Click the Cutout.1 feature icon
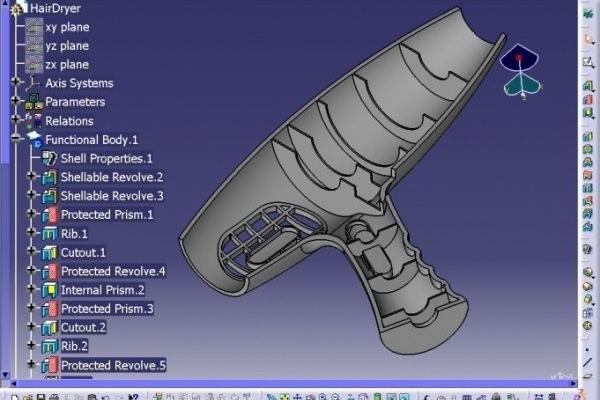 point(49,253)
